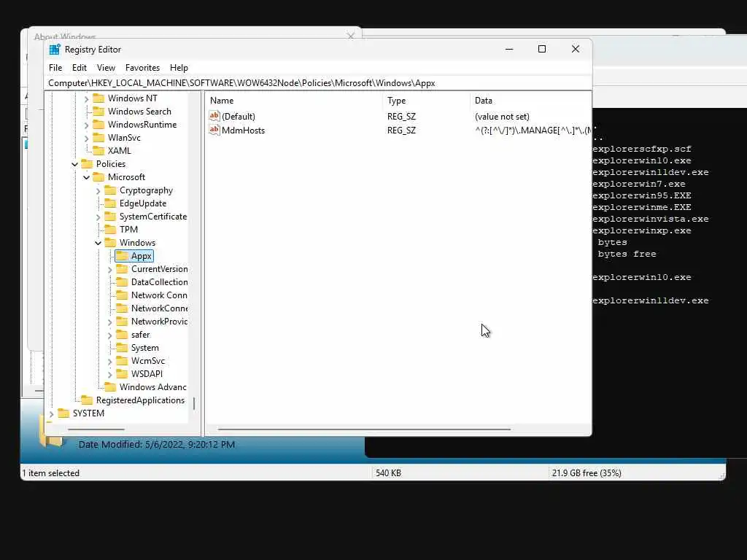
Task: Click explorerwin7.exe in the console window
Action: pos(639,184)
